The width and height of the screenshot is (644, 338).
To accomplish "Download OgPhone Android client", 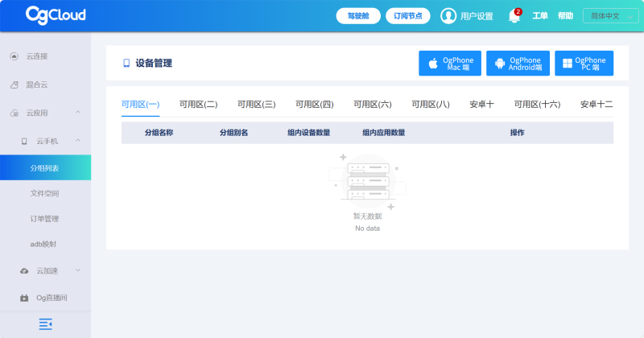I will (x=518, y=64).
